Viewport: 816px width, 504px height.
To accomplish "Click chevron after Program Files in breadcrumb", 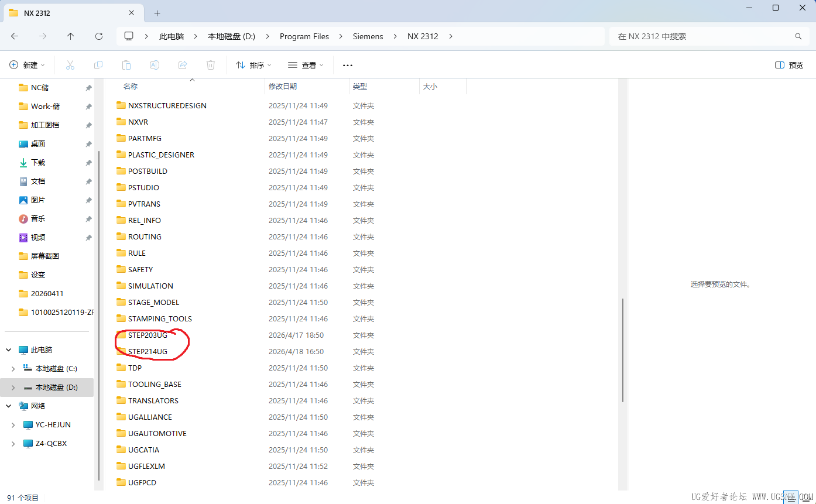I will click(x=341, y=36).
